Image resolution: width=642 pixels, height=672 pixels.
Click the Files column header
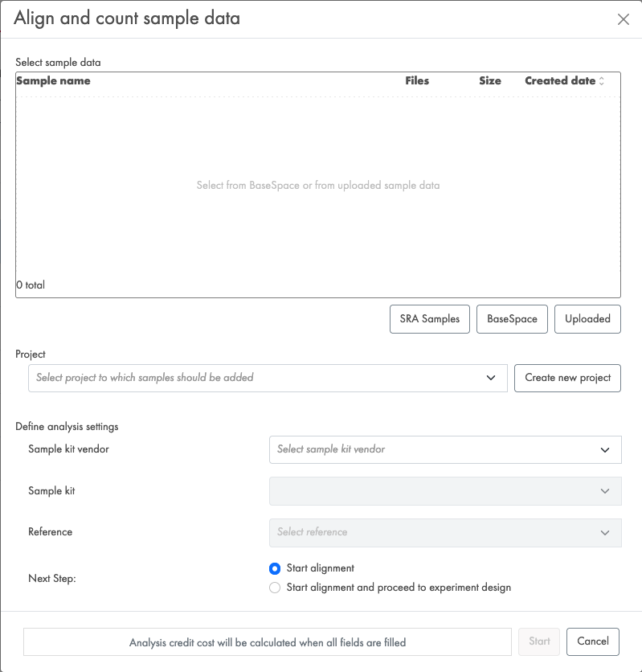click(417, 80)
